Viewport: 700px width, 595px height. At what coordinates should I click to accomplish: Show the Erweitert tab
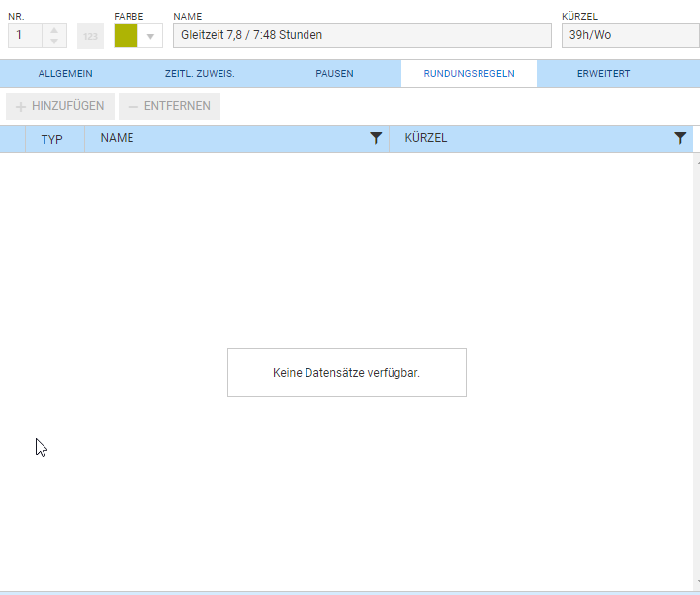(603, 74)
